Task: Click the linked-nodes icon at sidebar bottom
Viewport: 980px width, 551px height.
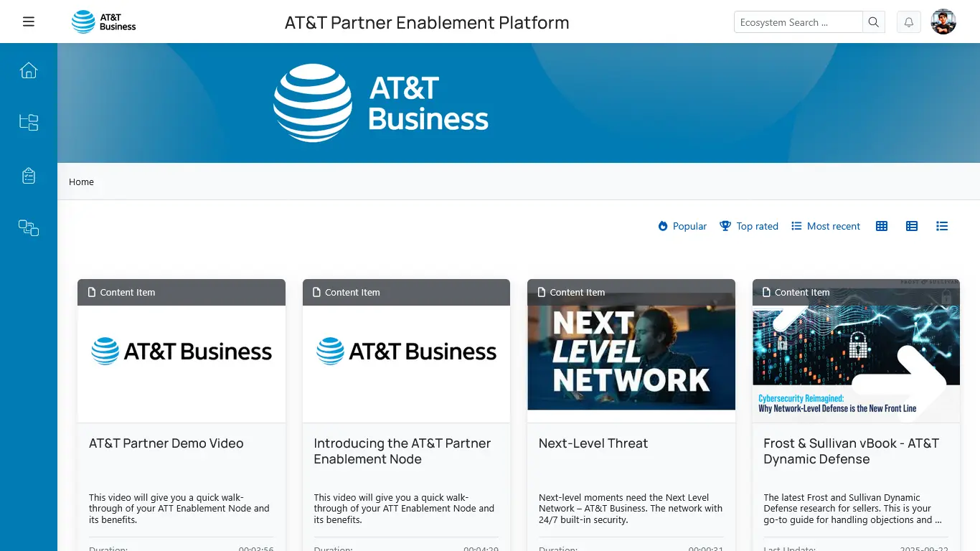Action: (x=29, y=227)
